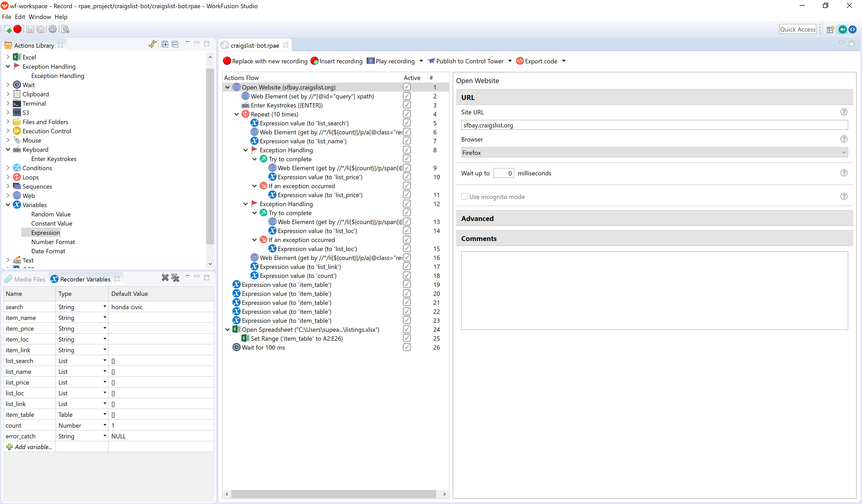
Task: Click the Actions Flow horizontal scrollbar
Action: pyautogui.click(x=334, y=494)
